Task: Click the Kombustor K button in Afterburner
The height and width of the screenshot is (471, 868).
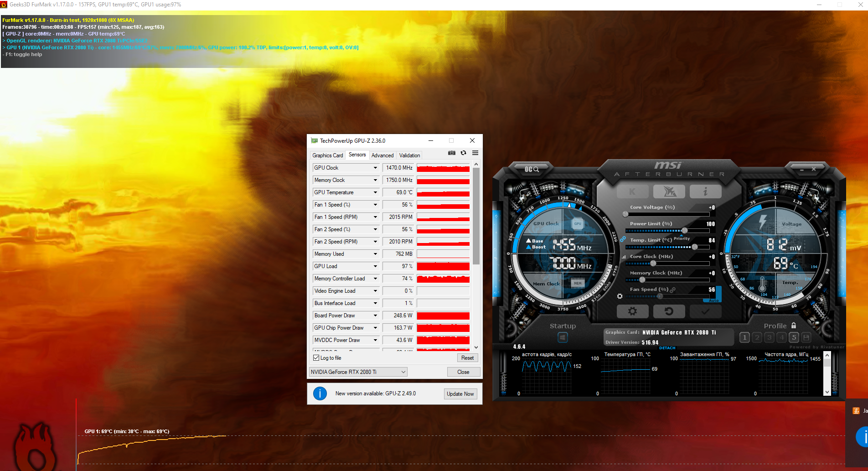Action: coord(632,192)
